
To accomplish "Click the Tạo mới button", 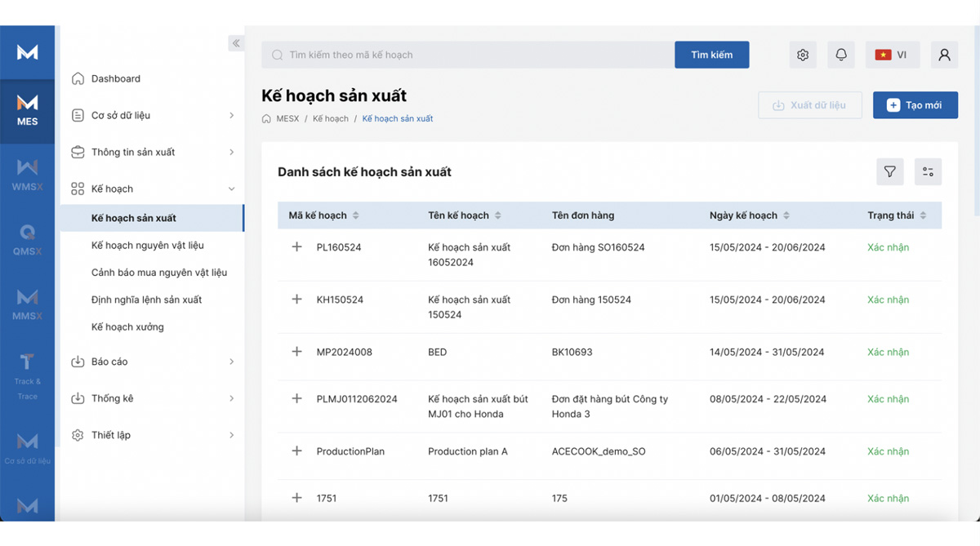I will point(915,105).
